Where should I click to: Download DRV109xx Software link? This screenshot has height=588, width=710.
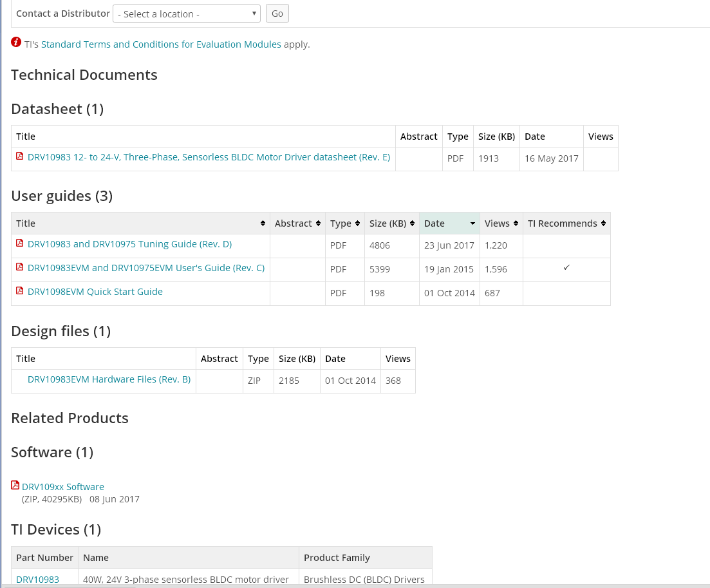(x=63, y=487)
